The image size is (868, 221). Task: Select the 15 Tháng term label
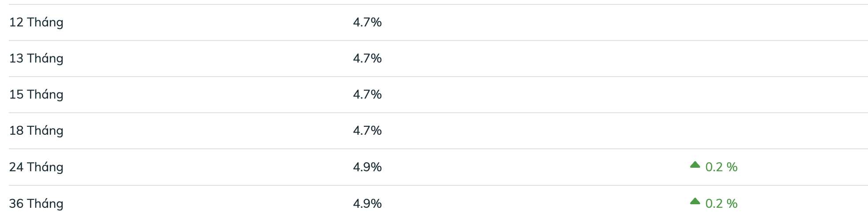tap(36, 95)
